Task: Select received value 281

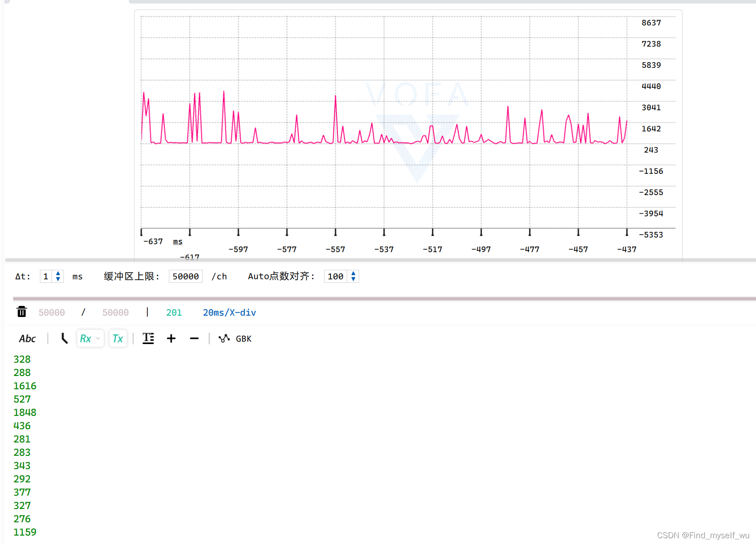Action: coord(22,439)
